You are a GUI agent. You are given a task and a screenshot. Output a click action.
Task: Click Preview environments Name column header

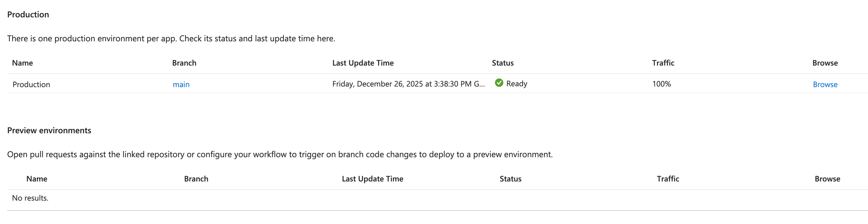click(x=37, y=179)
